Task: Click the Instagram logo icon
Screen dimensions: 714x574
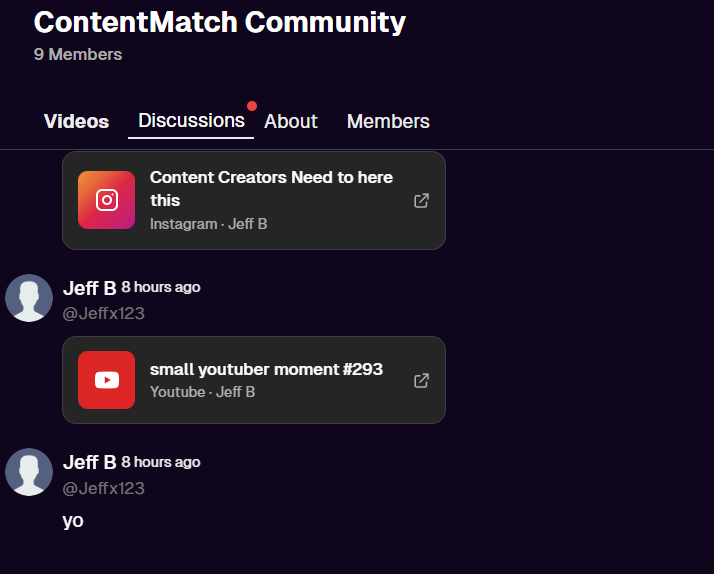Action: [106, 200]
